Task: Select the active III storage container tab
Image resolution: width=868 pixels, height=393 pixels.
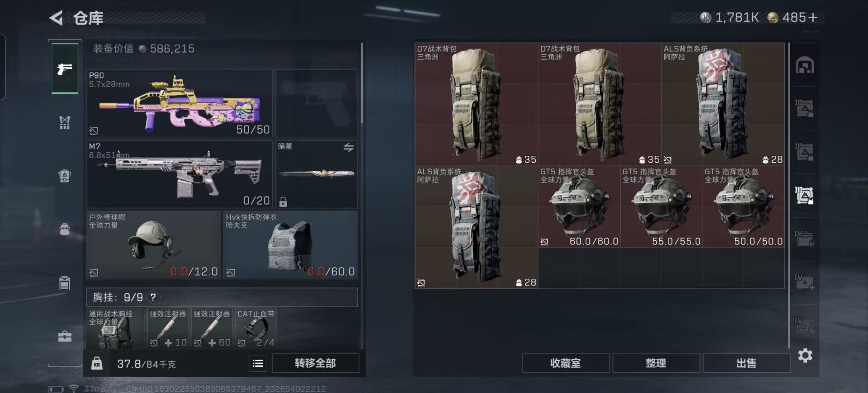Action: pos(805,195)
